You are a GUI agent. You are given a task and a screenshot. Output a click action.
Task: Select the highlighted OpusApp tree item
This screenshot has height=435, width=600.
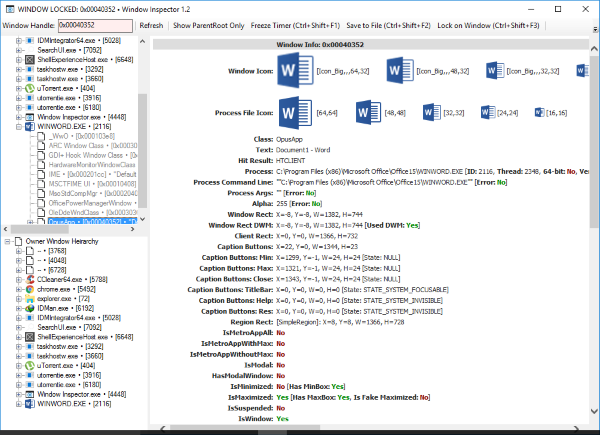(93, 222)
